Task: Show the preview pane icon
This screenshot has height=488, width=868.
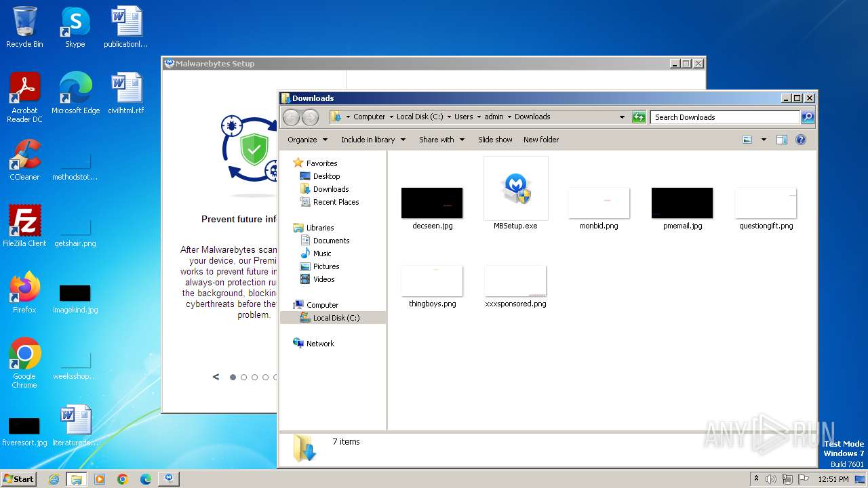Action: point(781,140)
